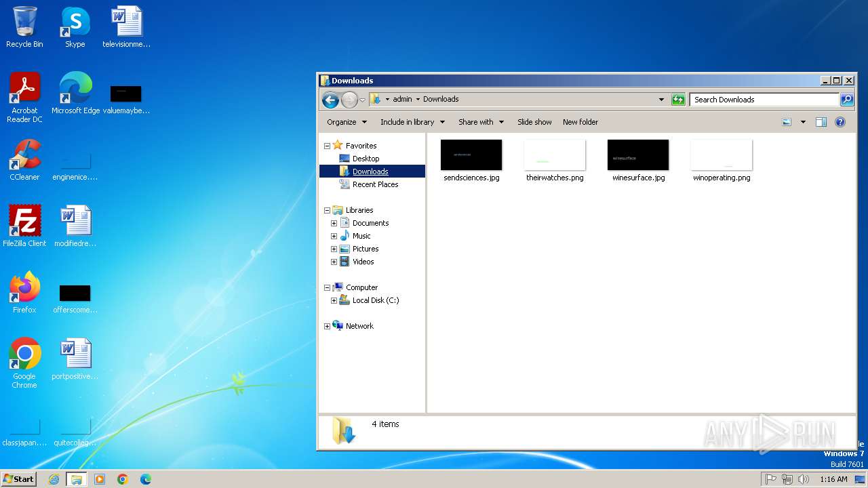Click the Forward navigation arrow
The height and width of the screenshot is (488, 868).
(349, 100)
